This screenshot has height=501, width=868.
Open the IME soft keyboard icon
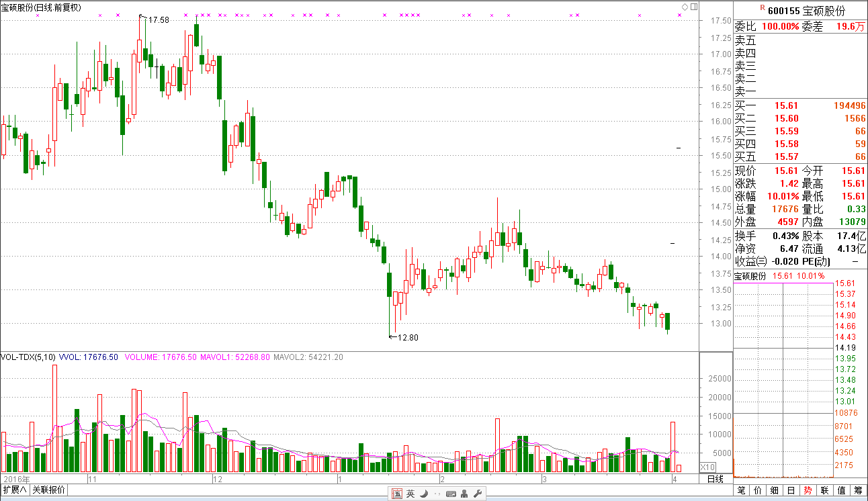451,494
